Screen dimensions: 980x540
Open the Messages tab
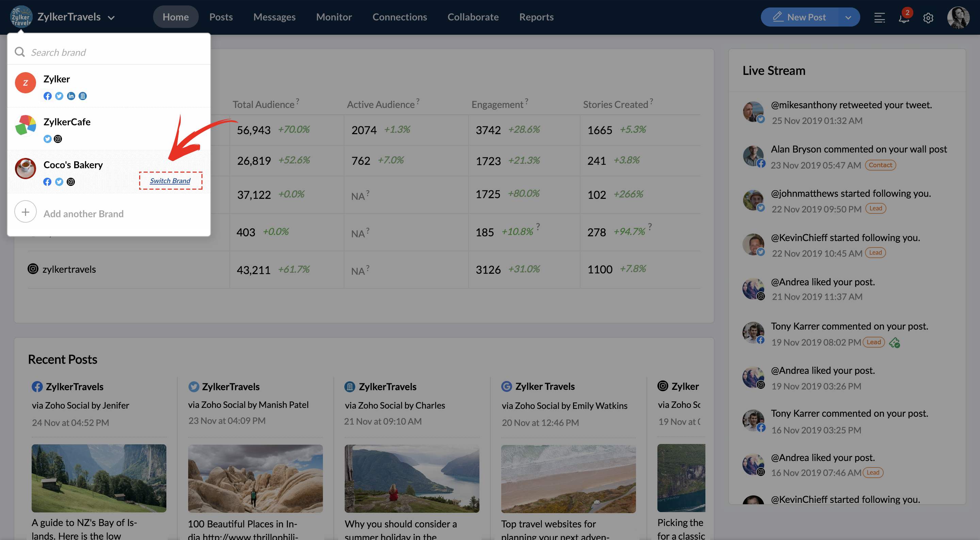coord(274,17)
